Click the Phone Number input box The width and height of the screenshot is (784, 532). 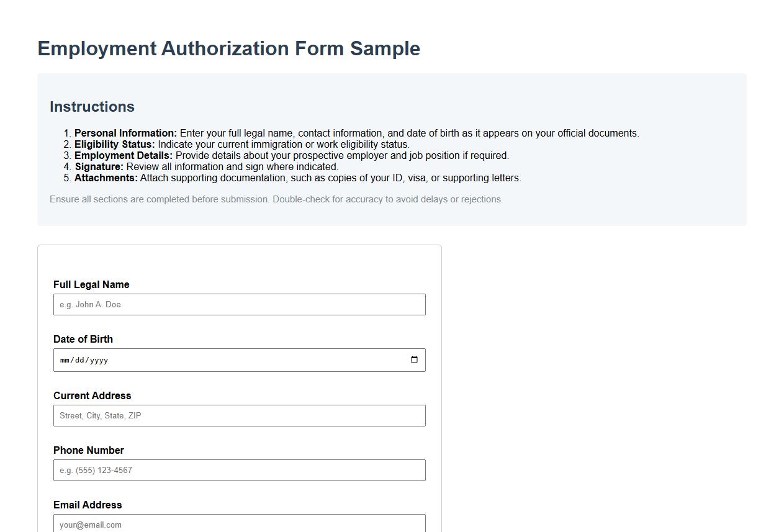(239, 470)
